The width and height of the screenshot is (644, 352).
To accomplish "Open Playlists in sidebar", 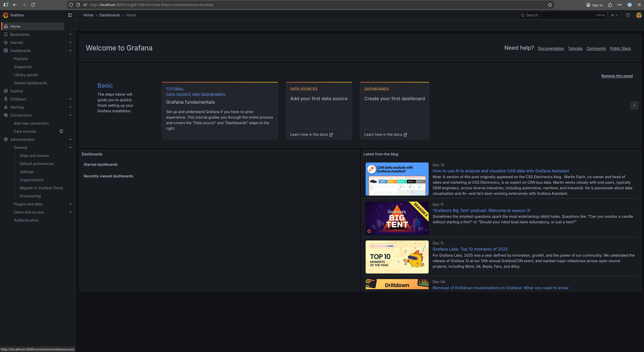I will coord(21,59).
